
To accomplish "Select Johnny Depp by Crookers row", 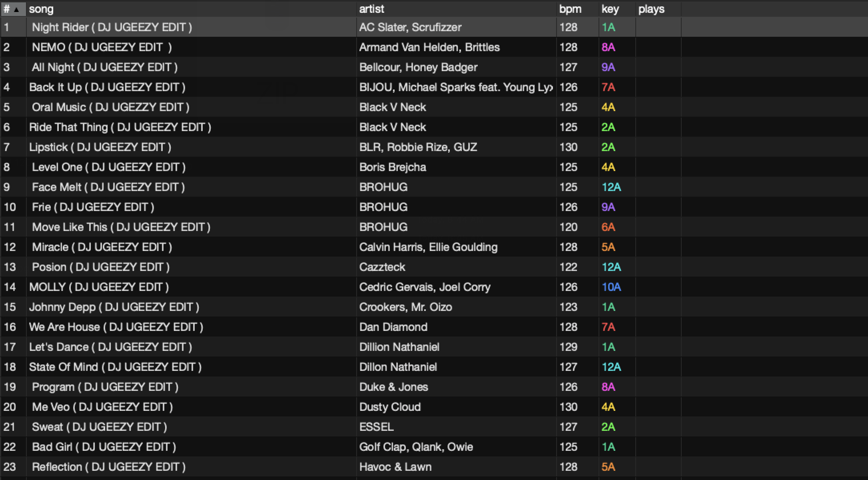I will 114,307.
